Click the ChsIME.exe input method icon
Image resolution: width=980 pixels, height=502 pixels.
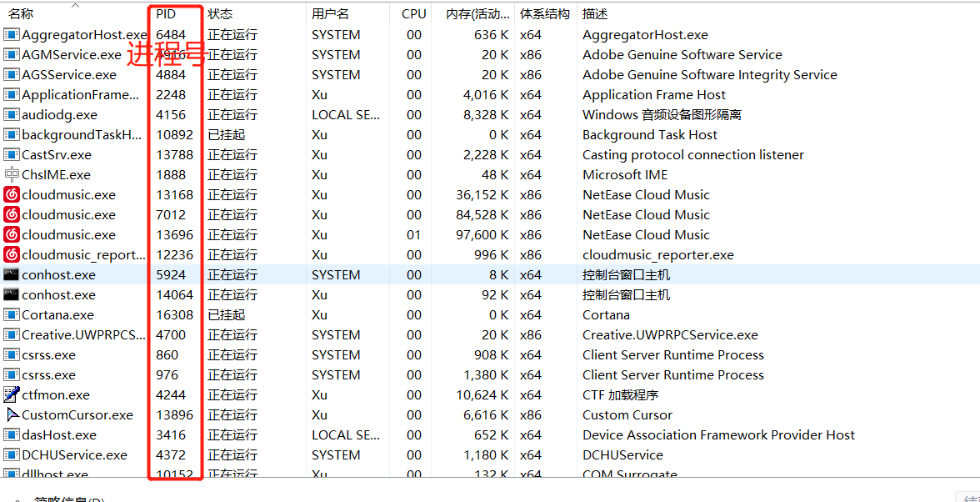pyautogui.click(x=12, y=174)
